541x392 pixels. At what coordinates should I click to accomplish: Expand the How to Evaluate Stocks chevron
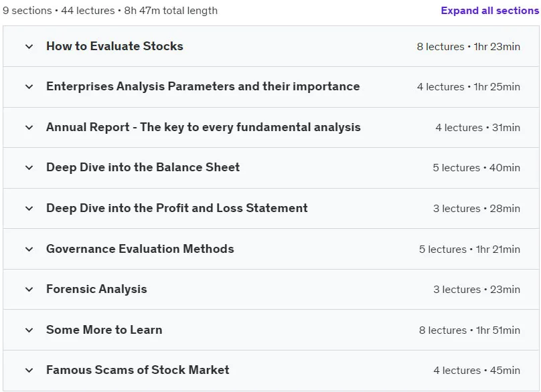(29, 47)
